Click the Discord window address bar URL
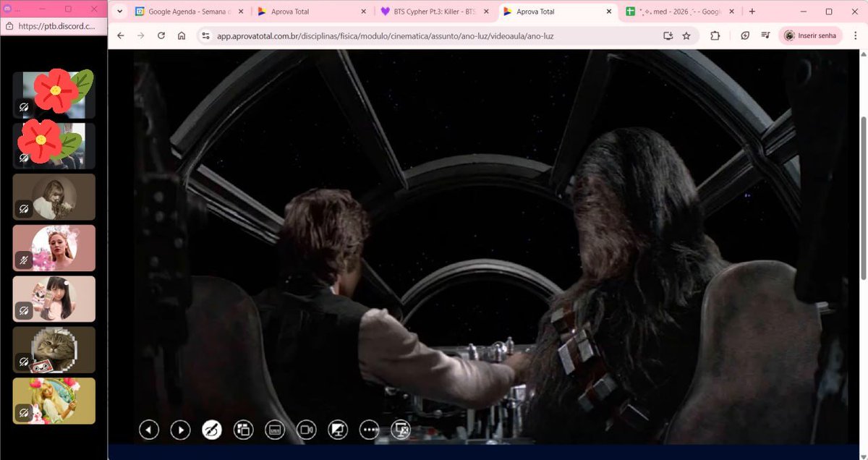The width and height of the screenshot is (868, 460). (x=56, y=26)
